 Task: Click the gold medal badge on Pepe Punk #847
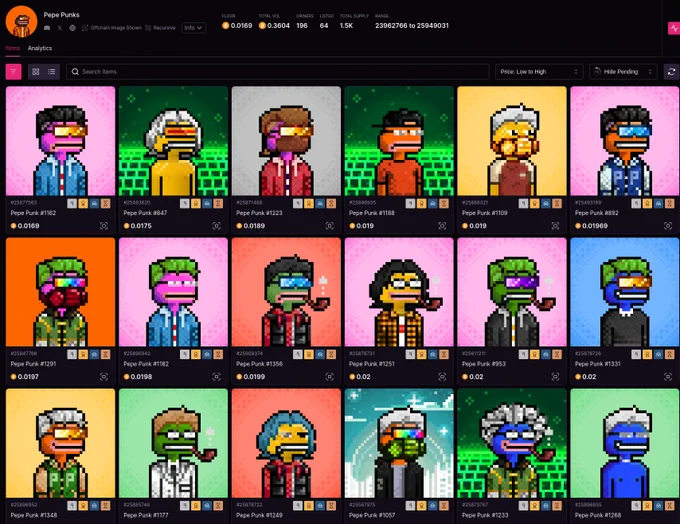196,203
